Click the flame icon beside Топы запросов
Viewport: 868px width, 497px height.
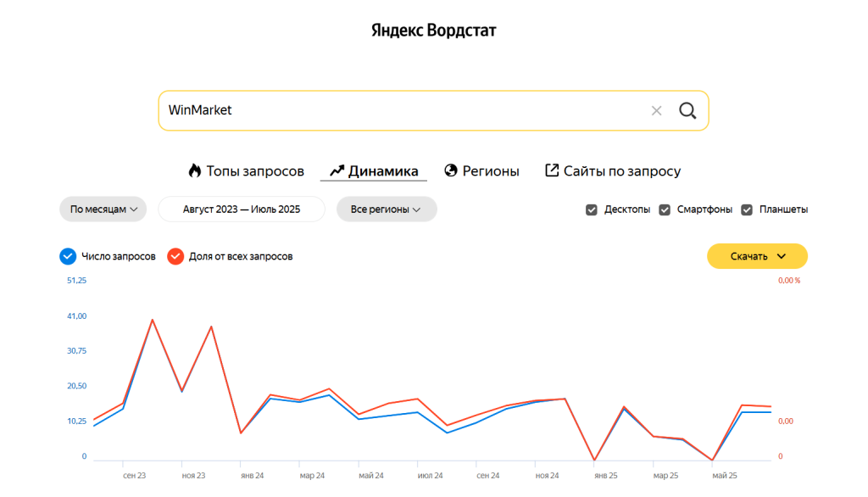[195, 170]
